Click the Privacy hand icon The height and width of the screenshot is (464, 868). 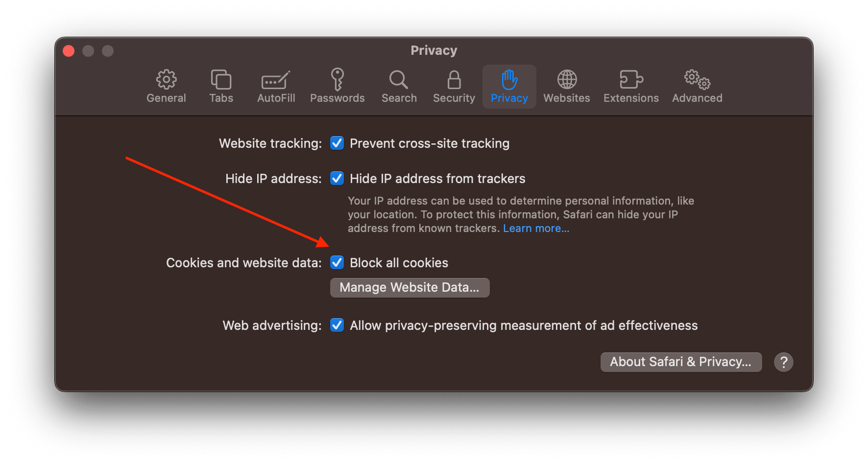point(509,79)
